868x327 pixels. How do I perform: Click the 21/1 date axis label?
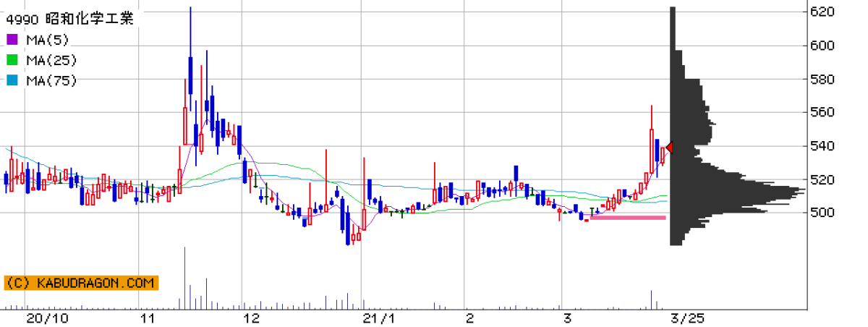380,318
